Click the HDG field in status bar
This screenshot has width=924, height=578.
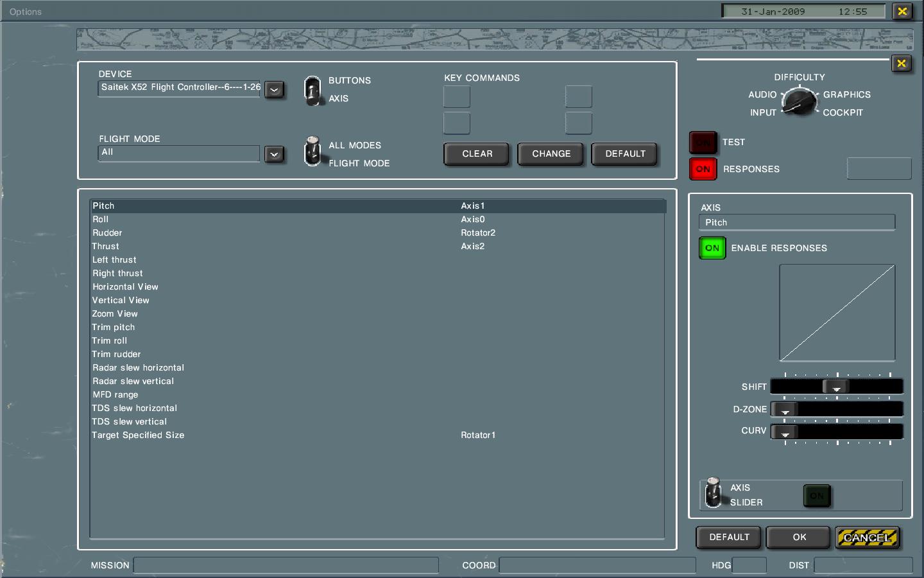coord(749,565)
